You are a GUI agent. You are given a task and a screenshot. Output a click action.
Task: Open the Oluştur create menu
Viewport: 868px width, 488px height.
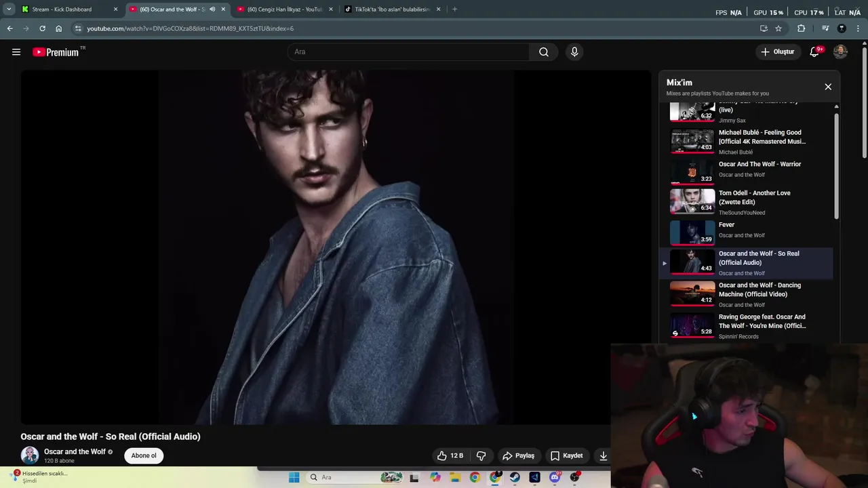(x=777, y=52)
